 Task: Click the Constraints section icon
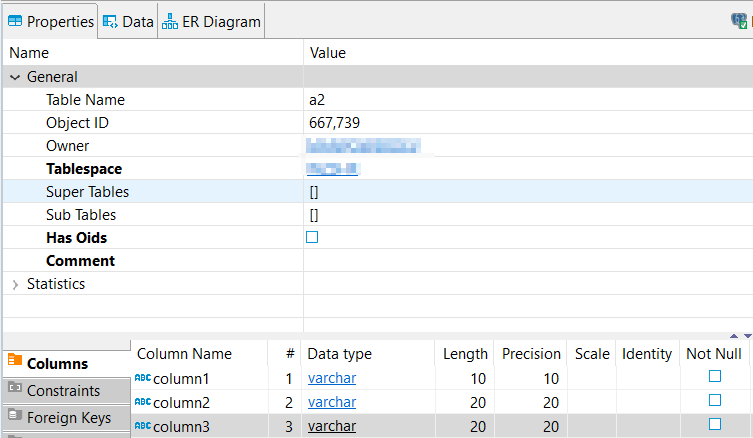coord(14,390)
